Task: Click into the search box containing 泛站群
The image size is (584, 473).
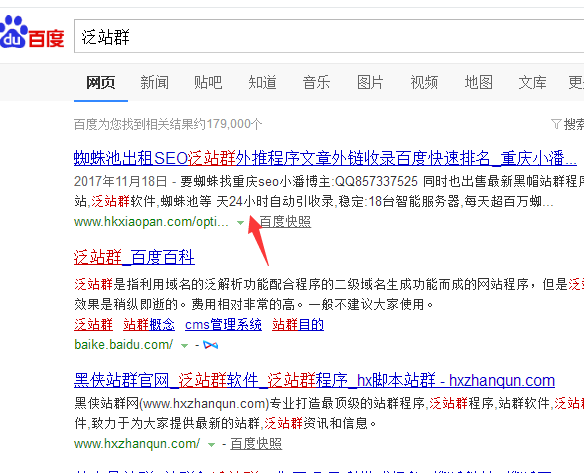Action: coord(329,36)
